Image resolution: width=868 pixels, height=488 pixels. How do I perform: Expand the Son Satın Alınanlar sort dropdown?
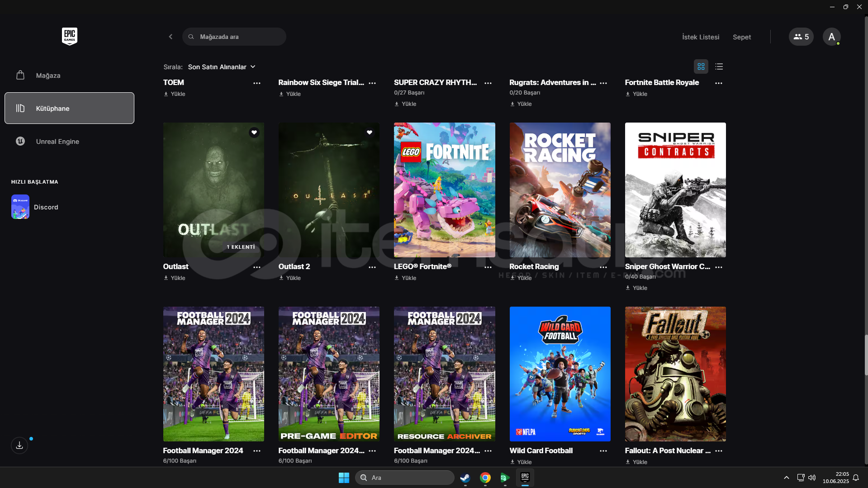[x=222, y=67]
